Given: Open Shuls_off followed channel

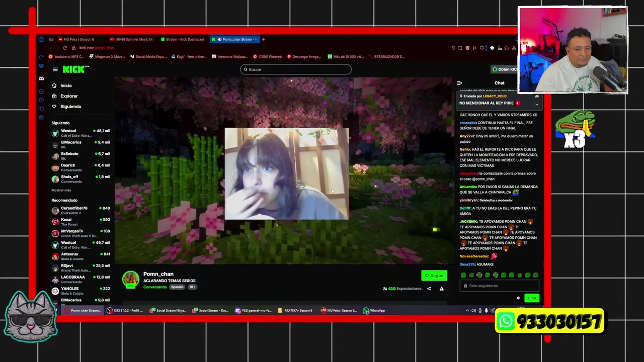Looking at the screenshot, I should [x=80, y=179].
